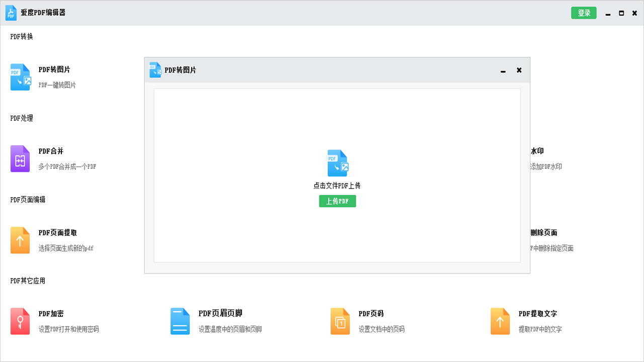The width and height of the screenshot is (644, 362).
Task: Minimize the PDF转图片 dialog
Action: click(503, 70)
